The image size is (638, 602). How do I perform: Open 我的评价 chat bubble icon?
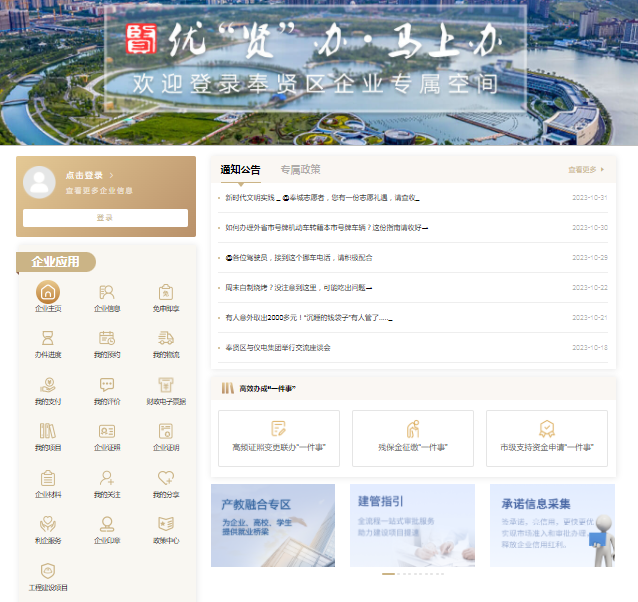coord(107,384)
